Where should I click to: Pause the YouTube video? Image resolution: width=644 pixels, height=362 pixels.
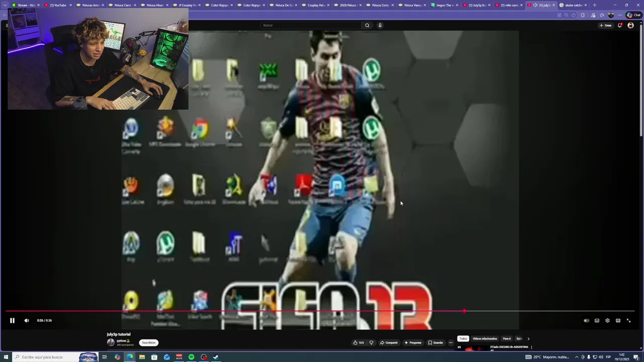click(12, 320)
